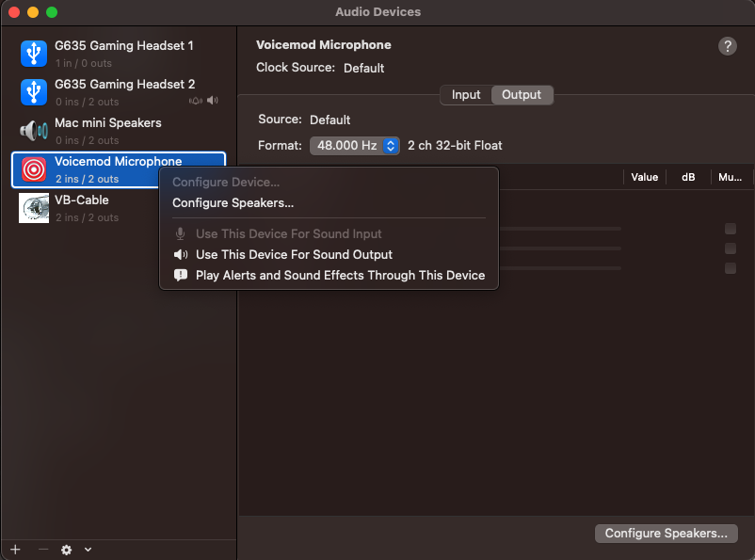Click the speaker icon beside Sound Output entry

181,255
